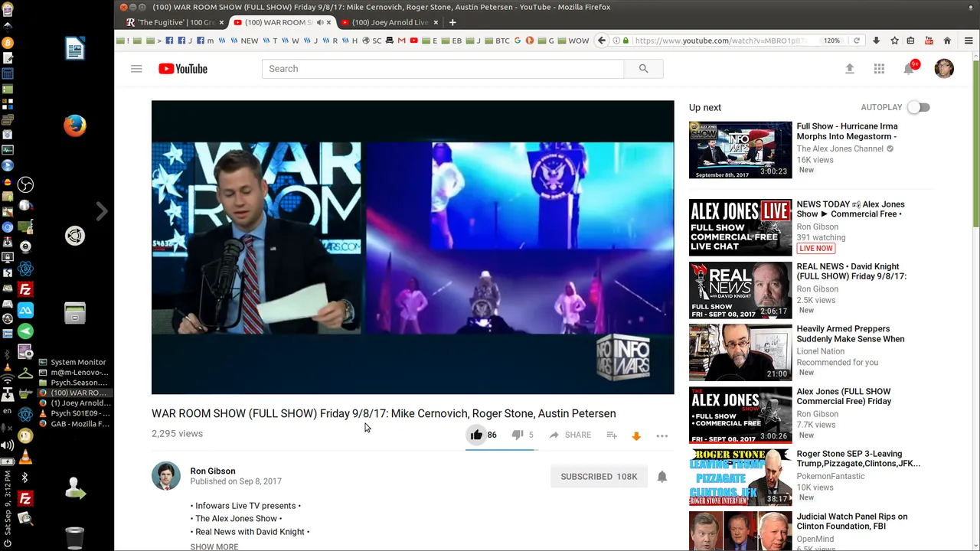980x551 pixels.
Task: Switch to m@m-Lenovo terminal window
Action: (x=73, y=373)
